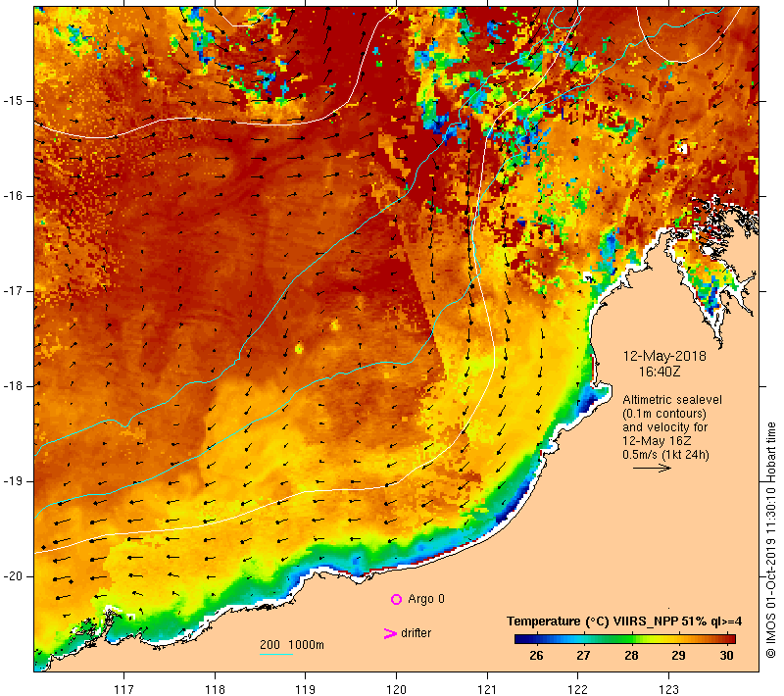Click the '12-May 16Z' caption line
Screen dimensions: 784x696
pos(657,441)
